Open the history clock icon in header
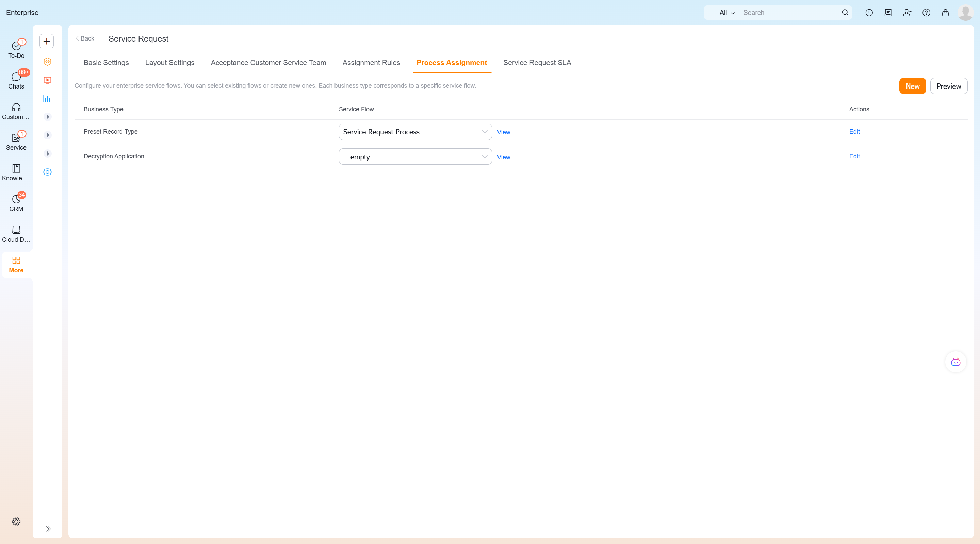The image size is (980, 544). [869, 13]
